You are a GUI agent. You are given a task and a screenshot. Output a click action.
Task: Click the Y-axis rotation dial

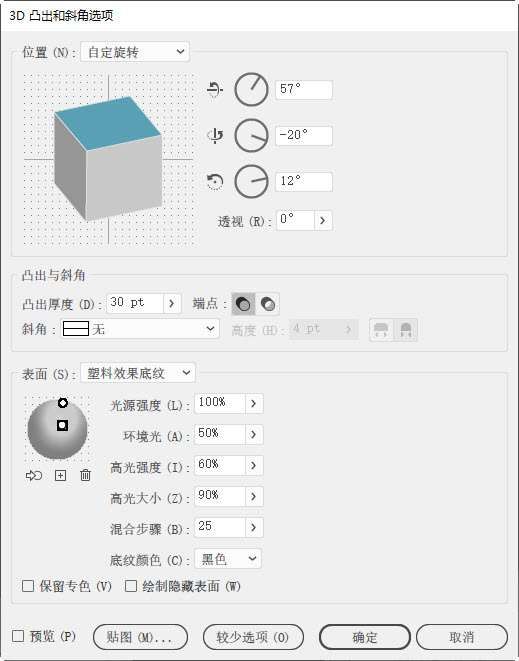tap(251, 136)
